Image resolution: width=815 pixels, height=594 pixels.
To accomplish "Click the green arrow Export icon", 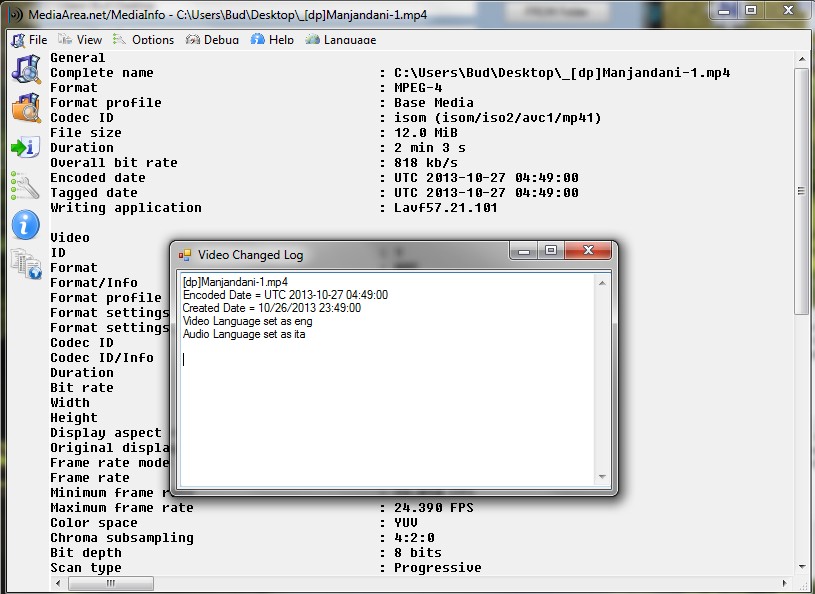I will pos(25,147).
